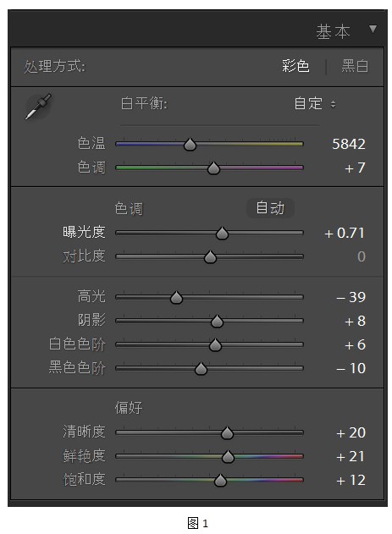The width and height of the screenshot is (392, 534).
Task: Click the 饱和度 slider handle
Action: [220, 480]
